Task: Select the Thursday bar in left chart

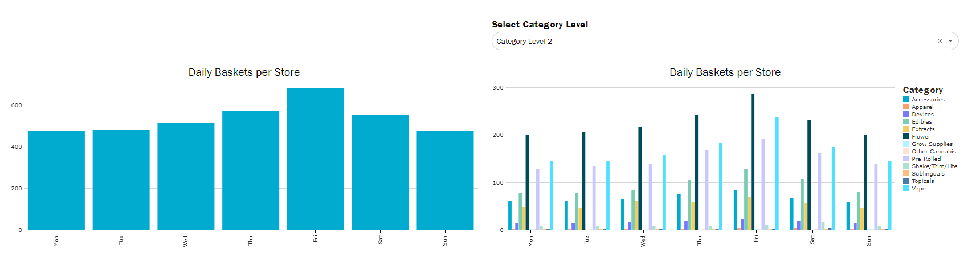Action: [x=250, y=170]
